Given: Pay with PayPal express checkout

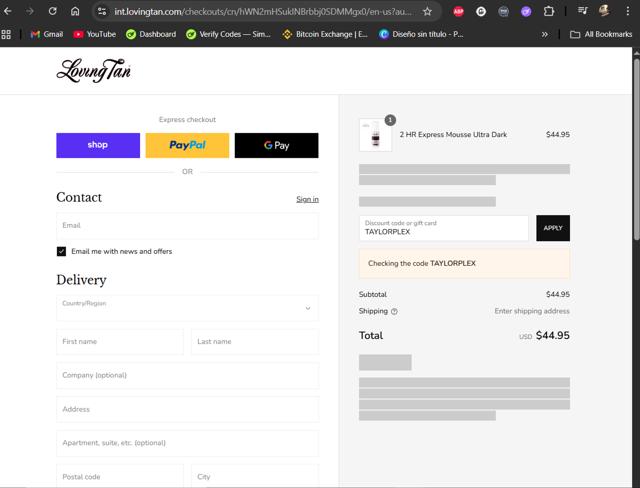Looking at the screenshot, I should 187,145.
